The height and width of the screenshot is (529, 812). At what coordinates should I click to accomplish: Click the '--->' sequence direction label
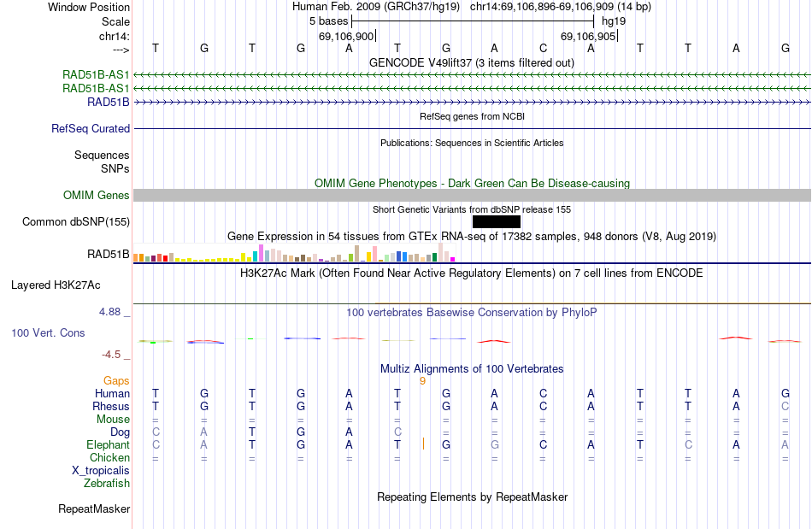point(121,50)
